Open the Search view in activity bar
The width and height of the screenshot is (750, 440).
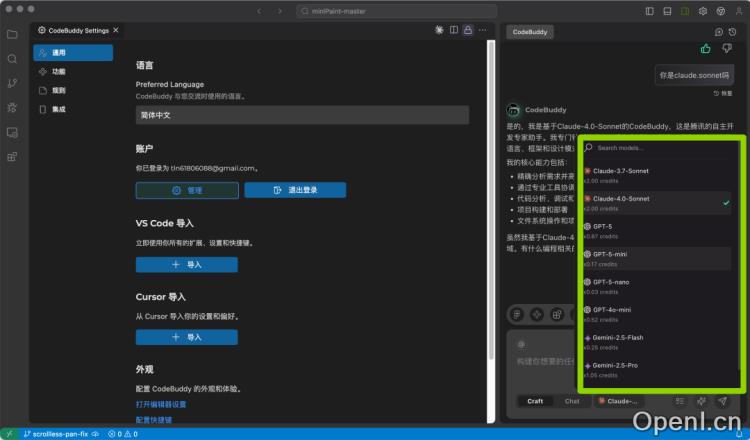coord(12,59)
